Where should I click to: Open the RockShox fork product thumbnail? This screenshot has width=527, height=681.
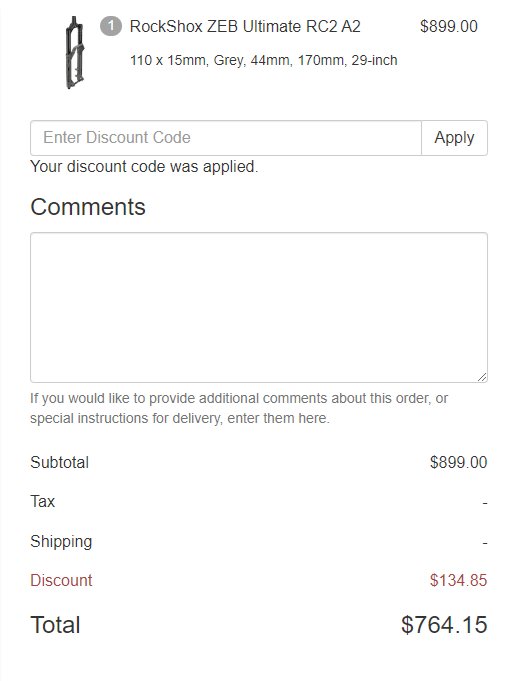[74, 52]
